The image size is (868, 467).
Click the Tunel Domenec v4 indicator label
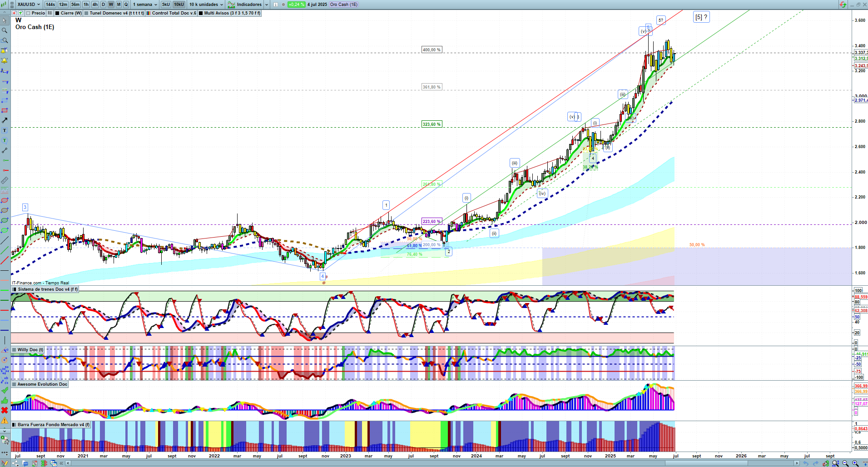click(x=116, y=13)
